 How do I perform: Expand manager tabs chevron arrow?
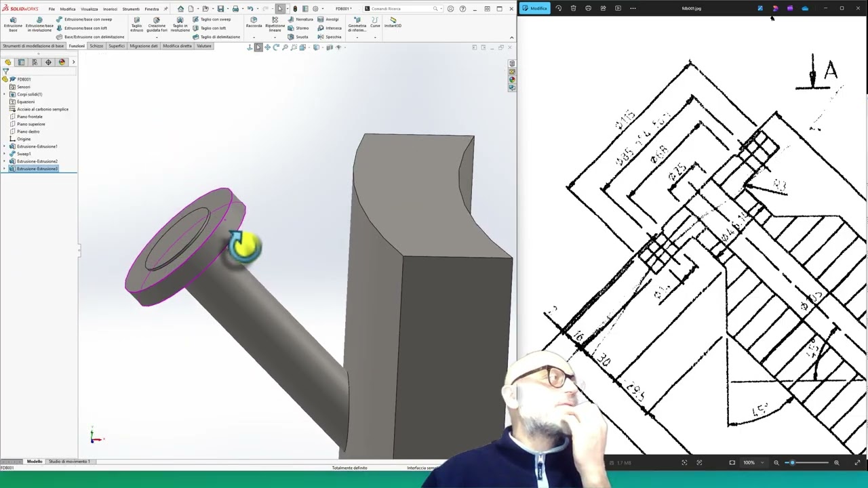pos(73,62)
